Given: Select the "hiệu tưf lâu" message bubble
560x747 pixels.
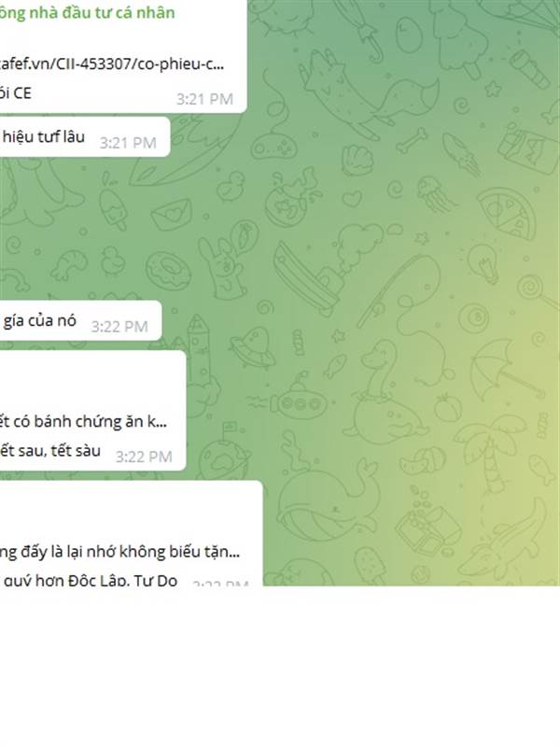Looking at the screenshot, I should (x=85, y=136).
